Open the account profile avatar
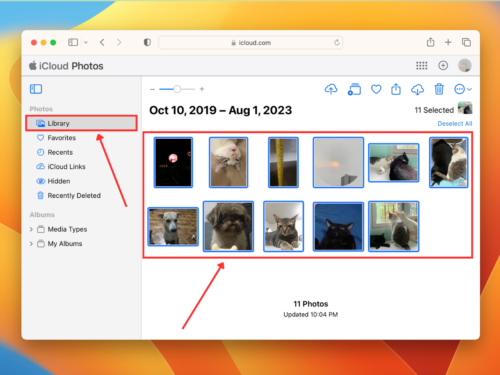 [465, 65]
